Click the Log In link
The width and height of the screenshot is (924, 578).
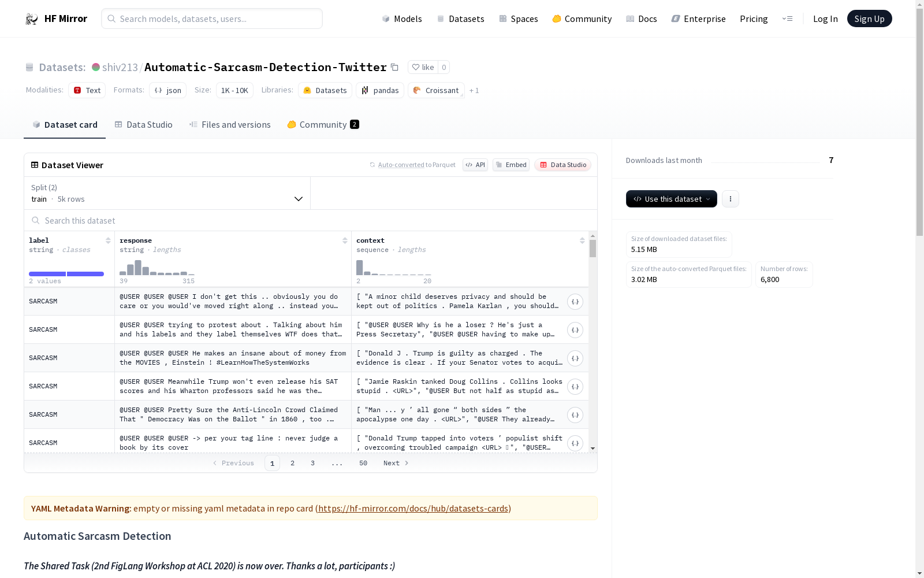tap(825, 18)
